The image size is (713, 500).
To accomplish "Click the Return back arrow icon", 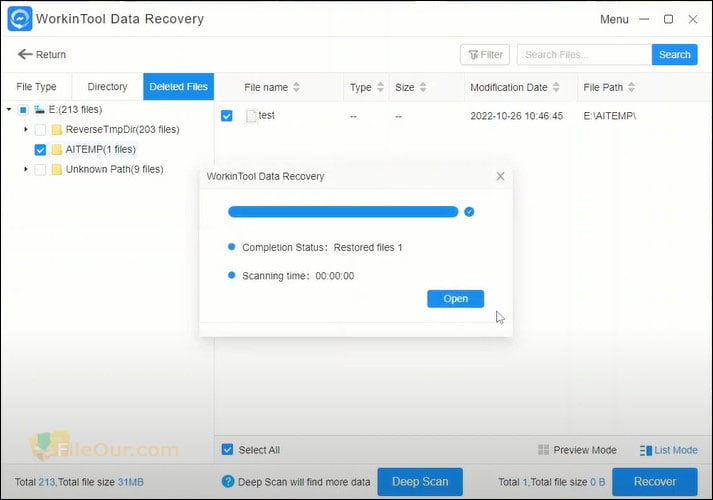I will coord(25,55).
